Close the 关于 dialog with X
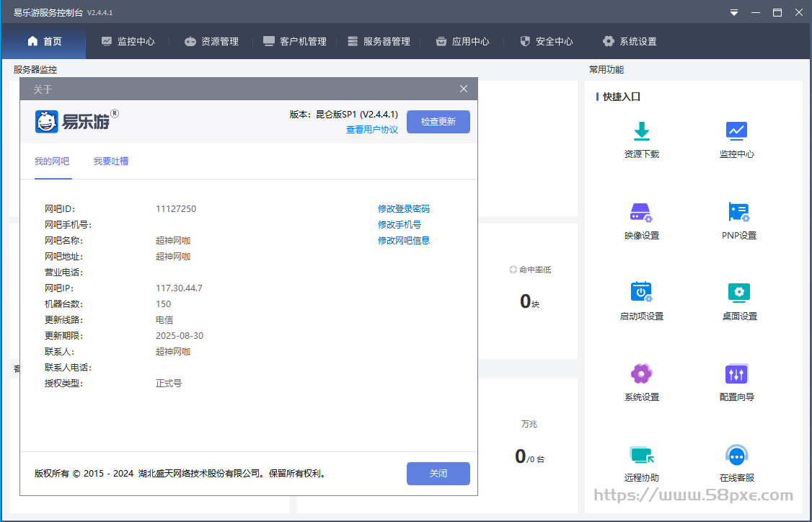 (464, 89)
